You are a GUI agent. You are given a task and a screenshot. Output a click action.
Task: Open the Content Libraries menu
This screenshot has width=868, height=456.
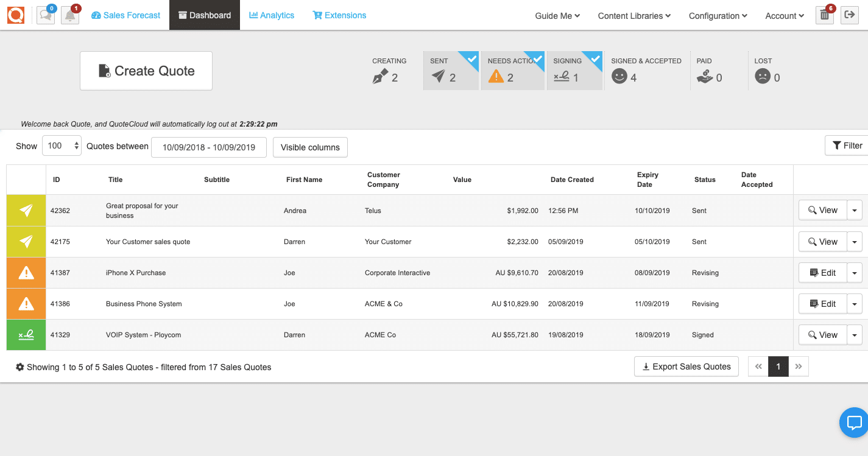[633, 16]
